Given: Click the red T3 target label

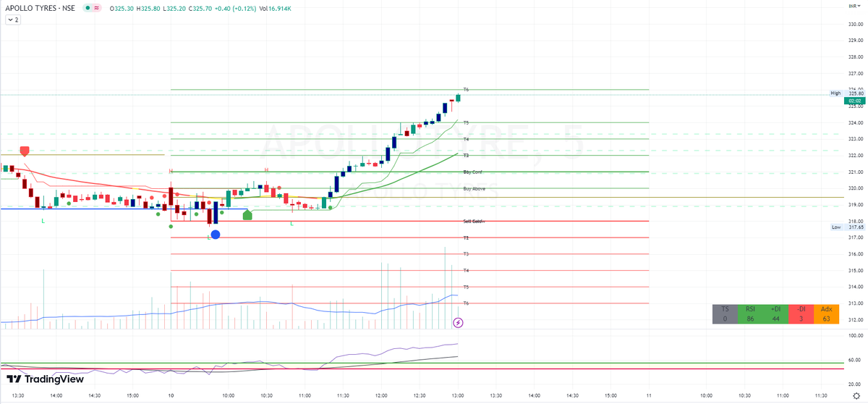Looking at the screenshot, I should click(x=467, y=254).
